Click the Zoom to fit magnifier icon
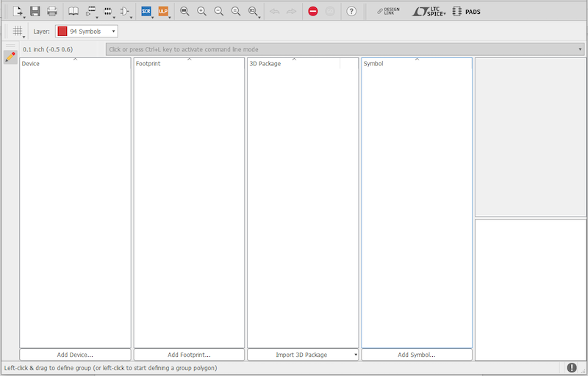The width and height of the screenshot is (588, 376). (x=184, y=11)
